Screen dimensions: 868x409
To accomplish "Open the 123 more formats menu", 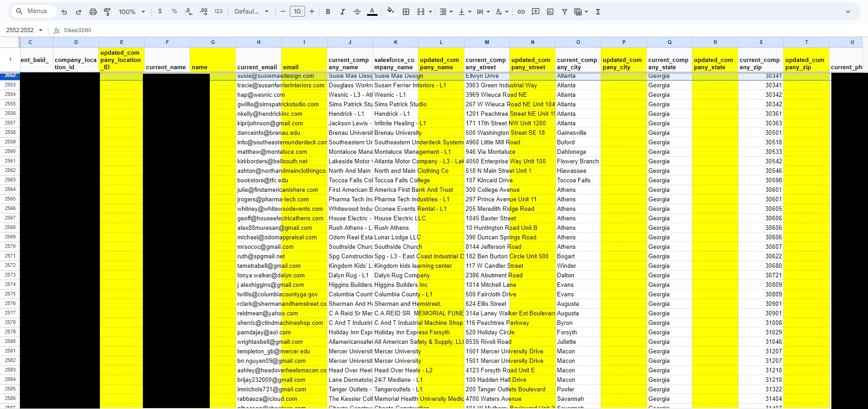I will point(218,12).
